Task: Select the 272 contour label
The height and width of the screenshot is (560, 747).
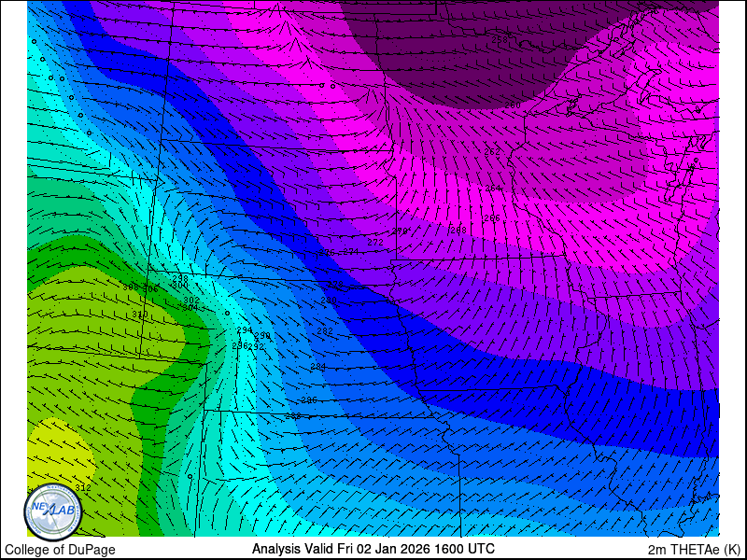Action: click(x=375, y=243)
